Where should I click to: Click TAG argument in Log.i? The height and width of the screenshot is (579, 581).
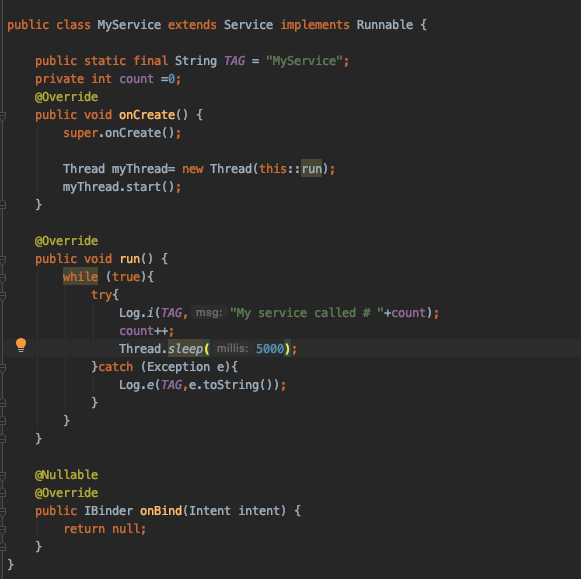171,313
